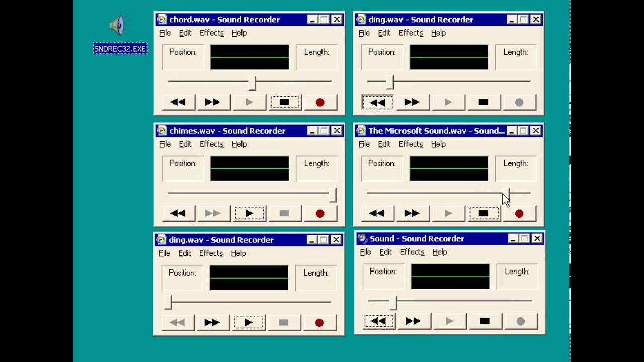Open the Help menu in chimes.wav window
This screenshot has width=644, height=362.
pyautogui.click(x=239, y=144)
